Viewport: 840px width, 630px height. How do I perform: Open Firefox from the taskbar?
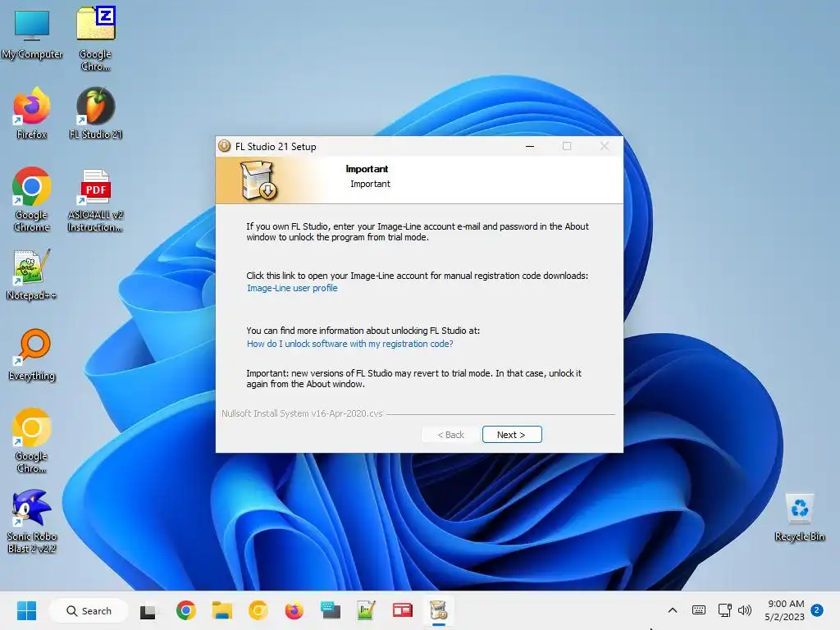pos(294,610)
